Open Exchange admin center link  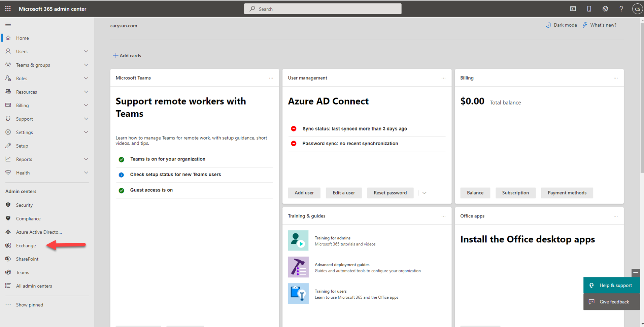pos(26,245)
